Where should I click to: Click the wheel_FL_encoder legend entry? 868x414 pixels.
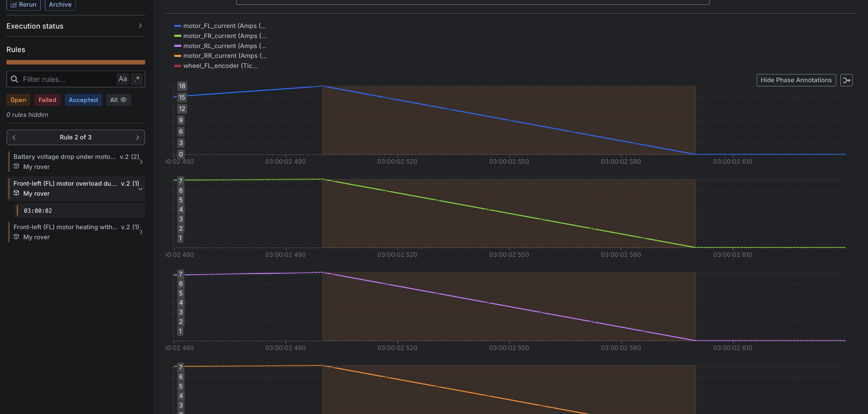[216, 66]
